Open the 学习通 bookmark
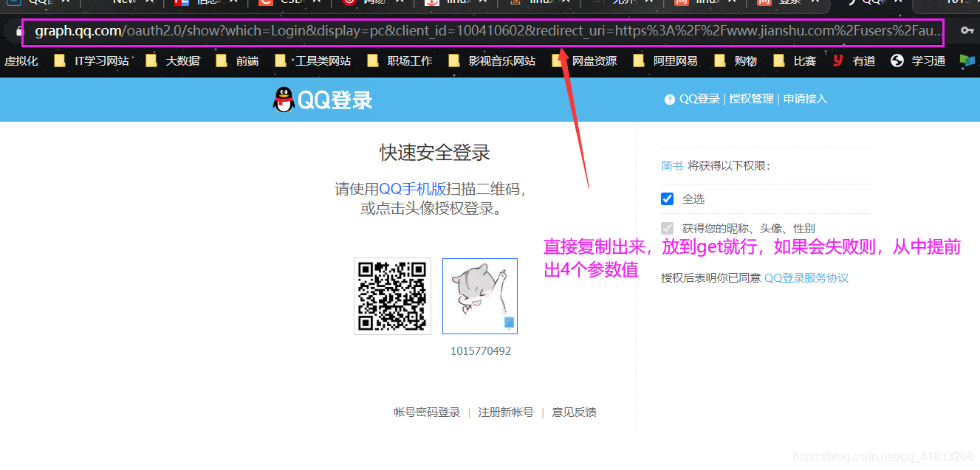Image resolution: width=980 pixels, height=470 pixels. (x=918, y=61)
